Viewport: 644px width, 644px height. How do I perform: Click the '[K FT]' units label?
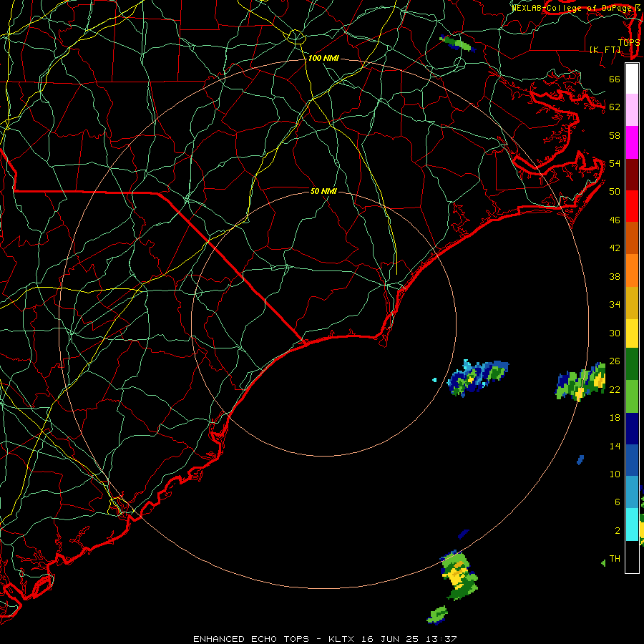click(605, 49)
